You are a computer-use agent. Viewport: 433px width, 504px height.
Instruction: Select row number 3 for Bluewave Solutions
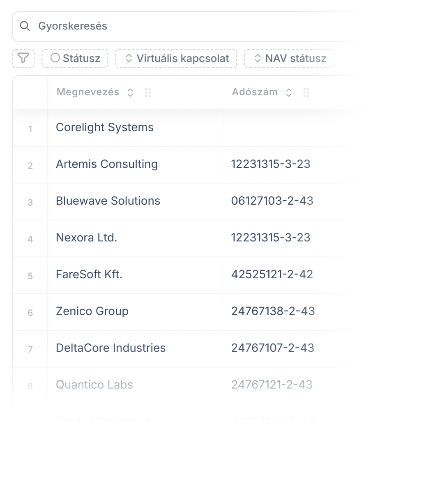pyautogui.click(x=30, y=202)
